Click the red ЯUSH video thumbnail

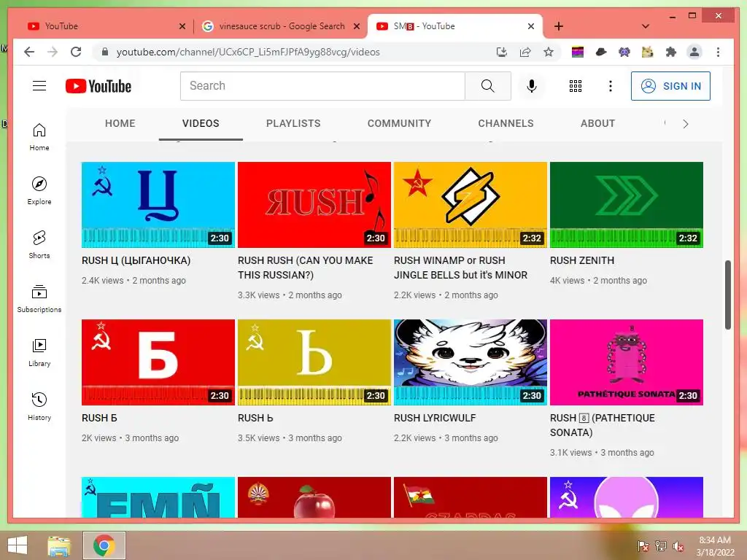[x=314, y=205]
